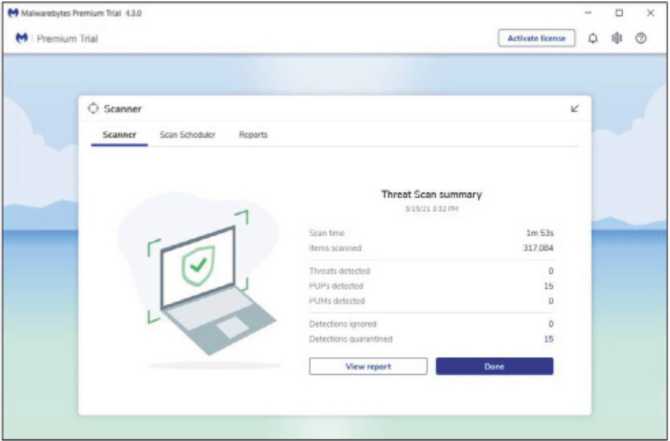Screen dimensions: 670x441
Task: Click the Scan time value 1m 53s
Action: 540,233
